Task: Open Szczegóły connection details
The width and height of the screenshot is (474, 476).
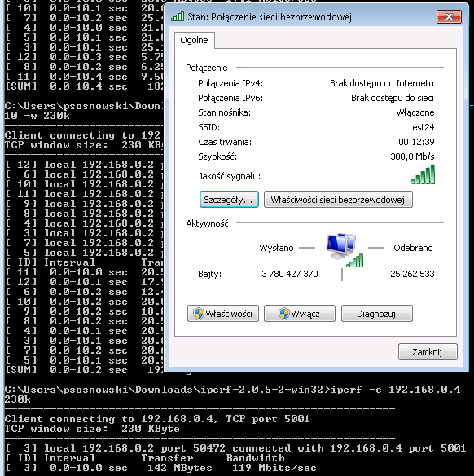Action: (229, 200)
